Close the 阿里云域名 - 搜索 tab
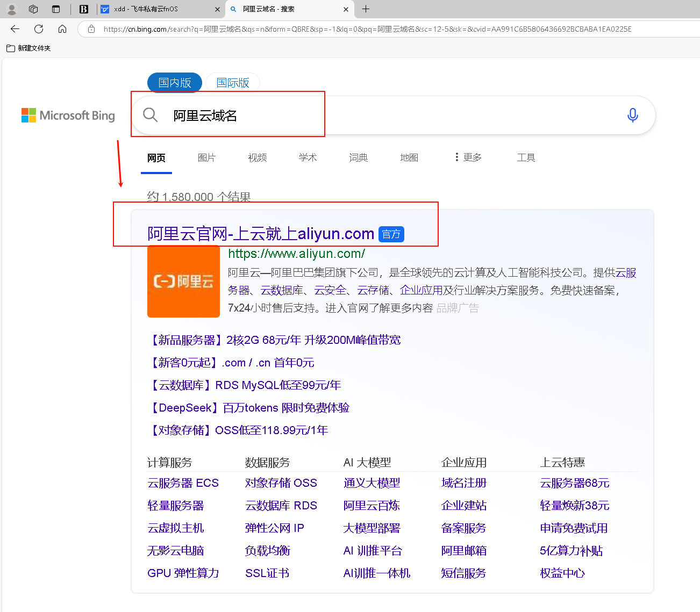This screenshot has width=700, height=612. pos(346,9)
